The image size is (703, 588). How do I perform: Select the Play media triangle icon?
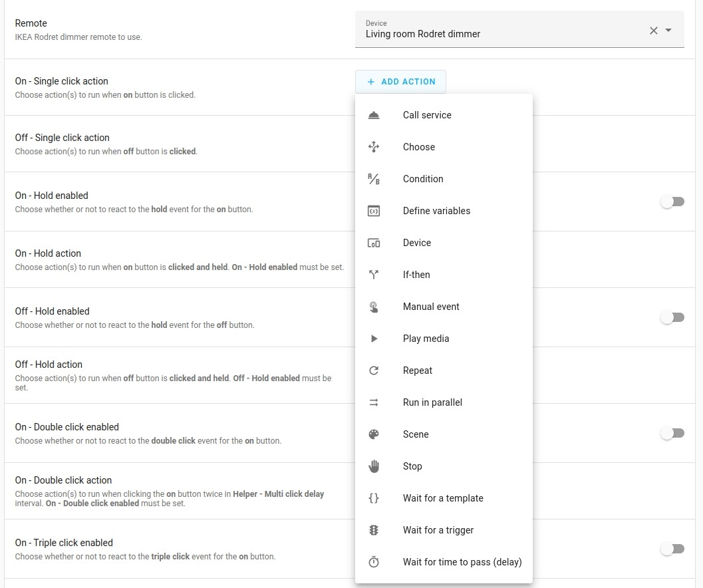374,338
